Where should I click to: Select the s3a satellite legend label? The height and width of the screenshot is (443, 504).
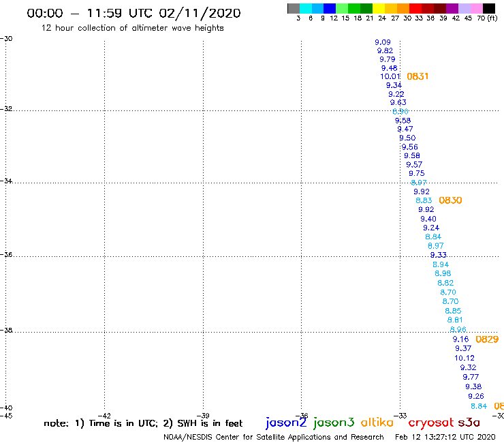[469, 423]
